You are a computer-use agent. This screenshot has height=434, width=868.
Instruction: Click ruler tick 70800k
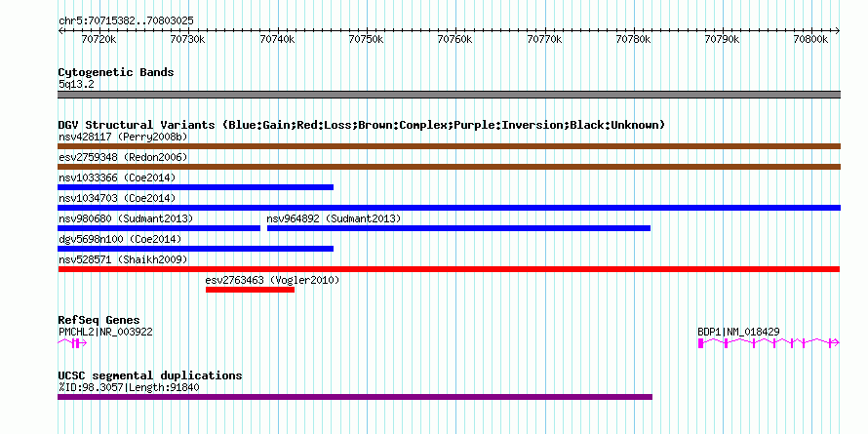tap(811, 39)
